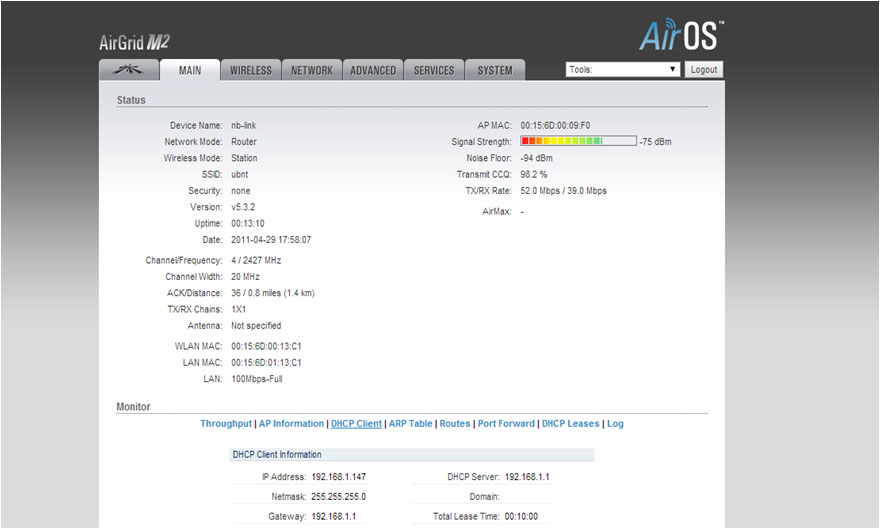Click the Noise Floor value -94 dBm
The image size is (880, 529).
[536, 158]
